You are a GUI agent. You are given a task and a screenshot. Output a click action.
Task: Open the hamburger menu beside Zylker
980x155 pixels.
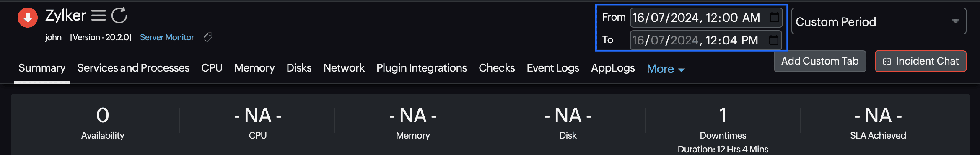tap(99, 15)
